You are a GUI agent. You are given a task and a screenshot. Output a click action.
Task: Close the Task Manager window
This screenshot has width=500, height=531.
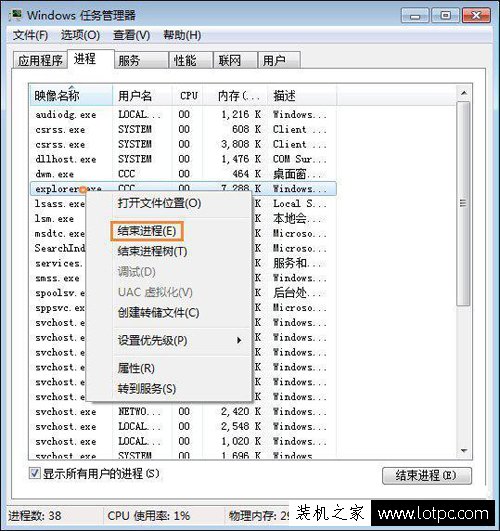coord(476,16)
